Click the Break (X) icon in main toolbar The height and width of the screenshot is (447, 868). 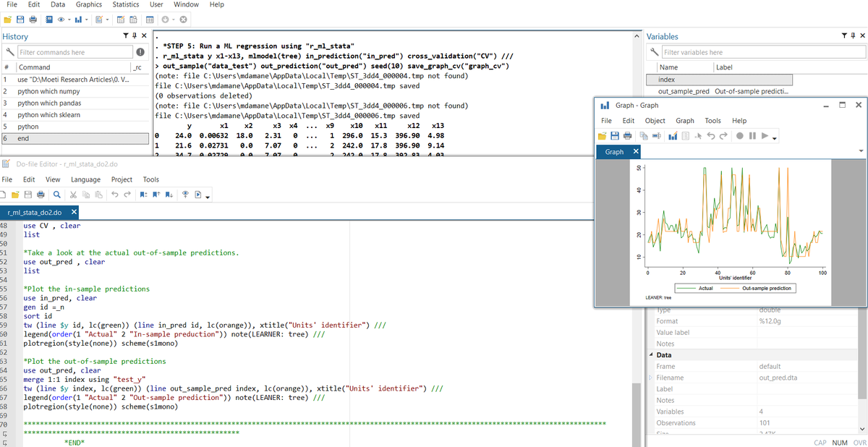pos(184,19)
